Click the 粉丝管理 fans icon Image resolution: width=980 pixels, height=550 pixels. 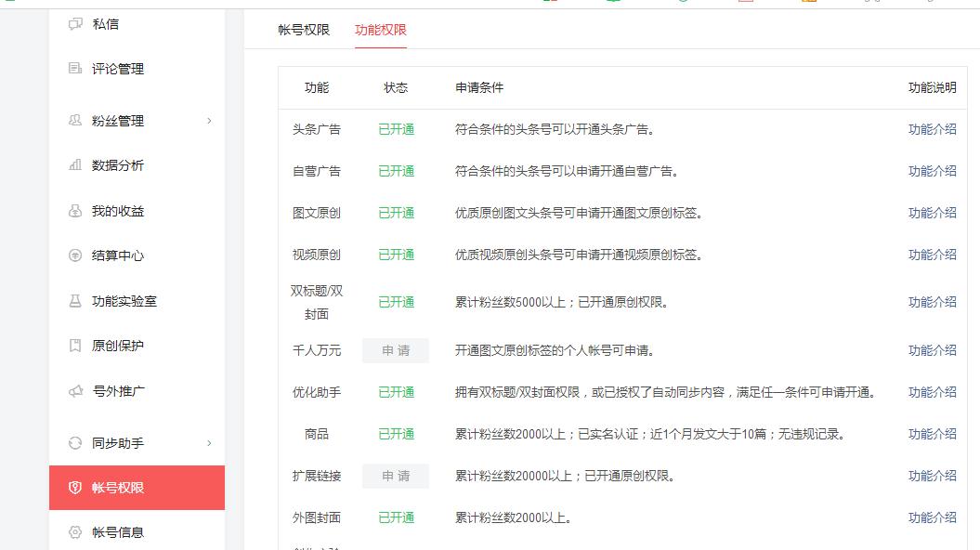pyautogui.click(x=75, y=121)
